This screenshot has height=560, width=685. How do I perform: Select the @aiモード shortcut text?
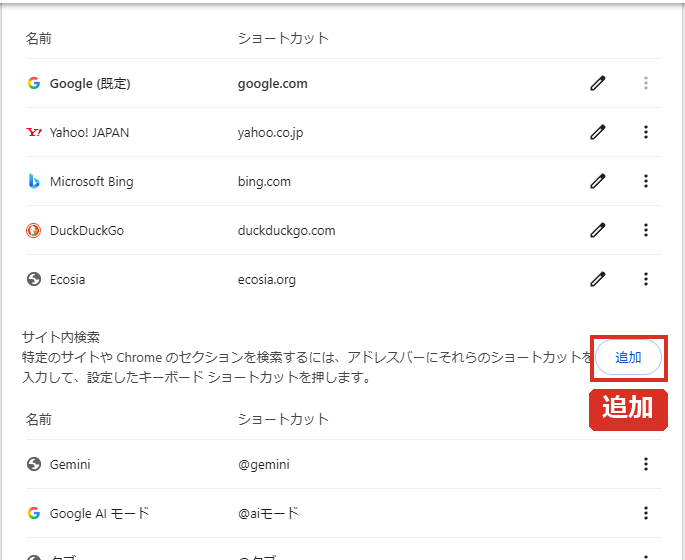coord(268,513)
